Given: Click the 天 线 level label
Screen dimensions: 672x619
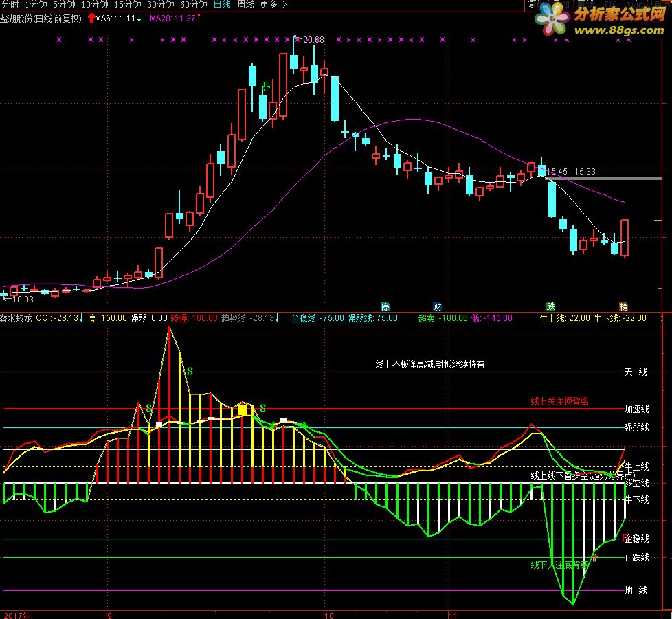Looking at the screenshot, I should (636, 372).
